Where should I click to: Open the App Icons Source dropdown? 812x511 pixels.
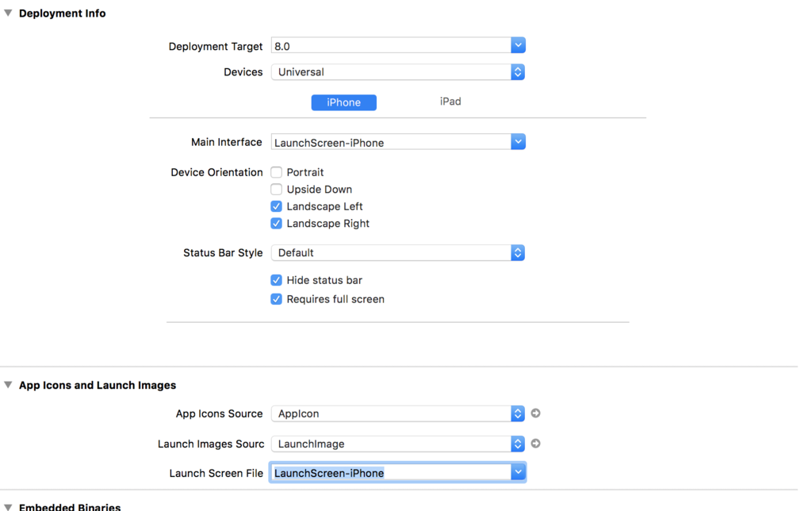point(517,413)
